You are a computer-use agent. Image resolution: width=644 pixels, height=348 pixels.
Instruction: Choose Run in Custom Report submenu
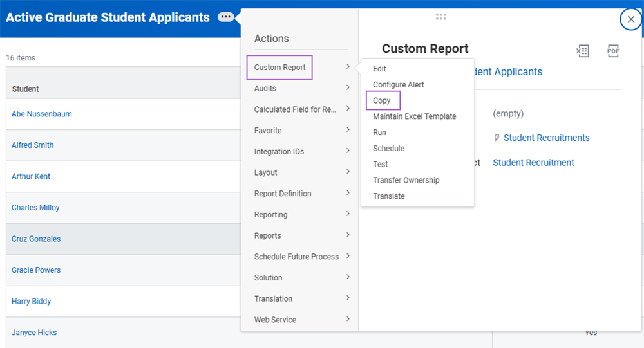(379, 133)
